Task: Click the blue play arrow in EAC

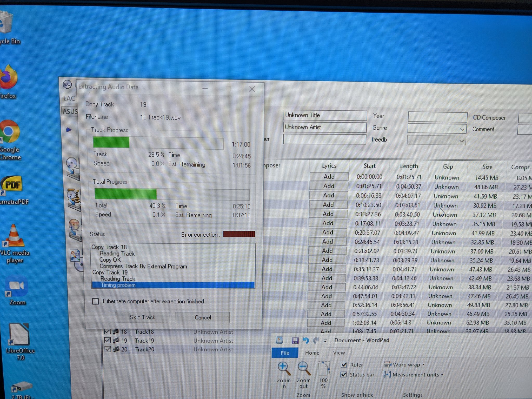Action: [69, 130]
